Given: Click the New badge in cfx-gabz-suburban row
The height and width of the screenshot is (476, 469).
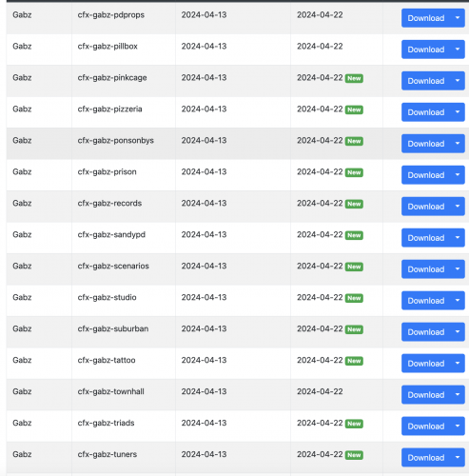Looking at the screenshot, I should tap(354, 329).
